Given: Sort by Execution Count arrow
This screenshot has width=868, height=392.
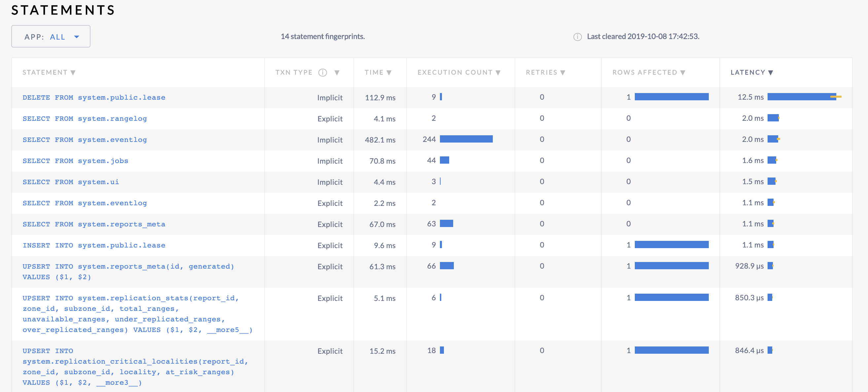Looking at the screenshot, I should [x=498, y=73].
